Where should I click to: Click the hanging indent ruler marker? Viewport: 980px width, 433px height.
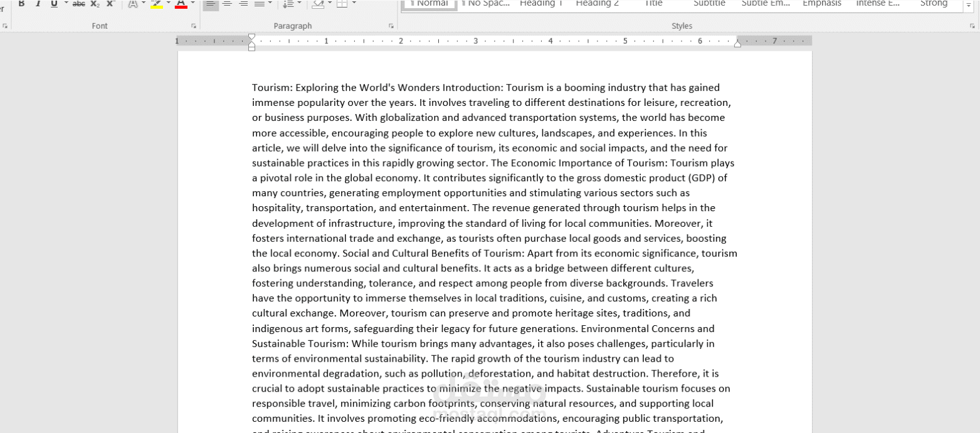point(251,44)
